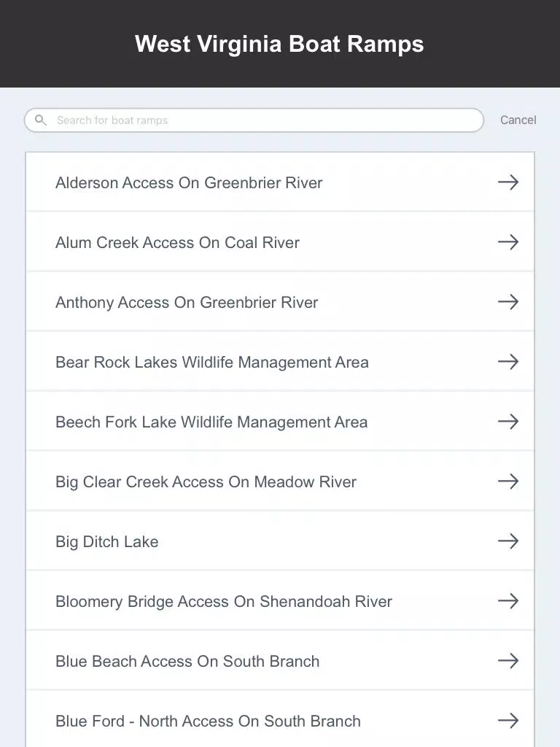
Task: Tap arrow next to Big Clear Creek
Action: pos(508,481)
